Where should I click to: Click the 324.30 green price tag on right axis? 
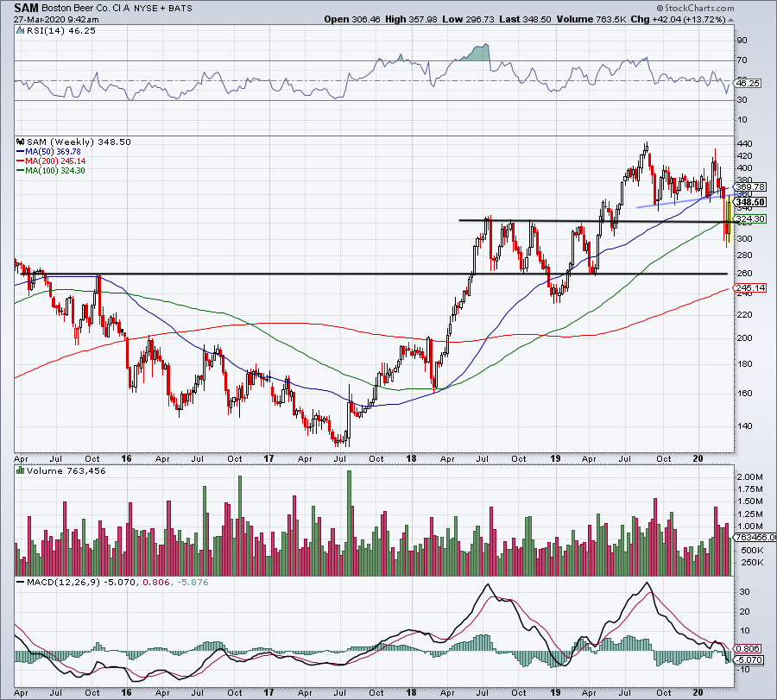[x=751, y=218]
